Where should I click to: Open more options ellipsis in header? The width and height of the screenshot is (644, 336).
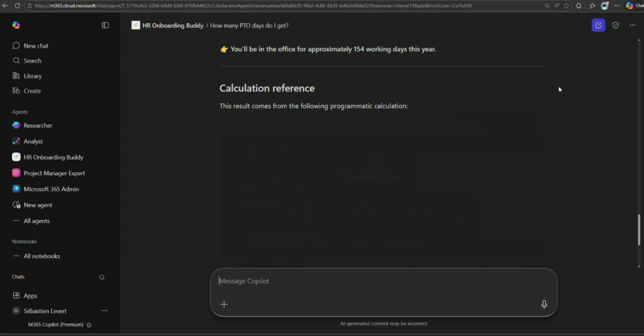click(633, 25)
